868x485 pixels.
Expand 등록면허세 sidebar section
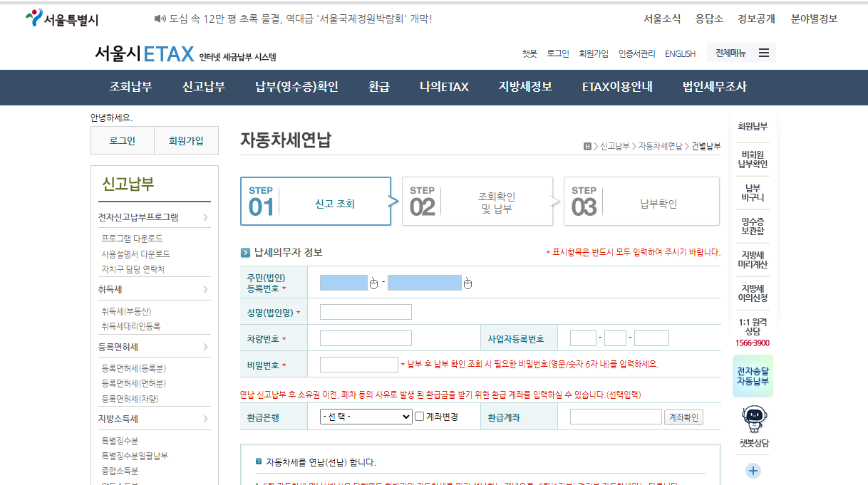154,347
